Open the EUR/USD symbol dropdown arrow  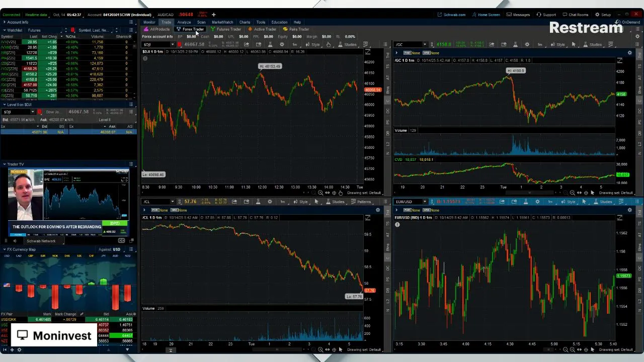425,202
